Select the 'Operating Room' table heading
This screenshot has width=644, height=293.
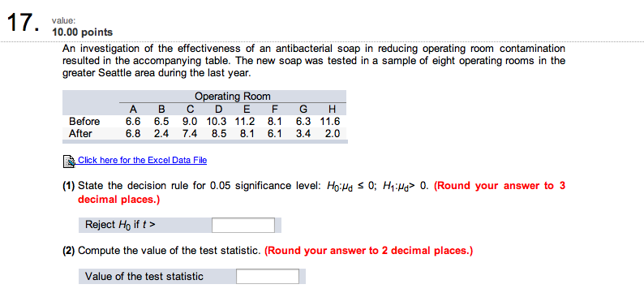click(x=233, y=97)
